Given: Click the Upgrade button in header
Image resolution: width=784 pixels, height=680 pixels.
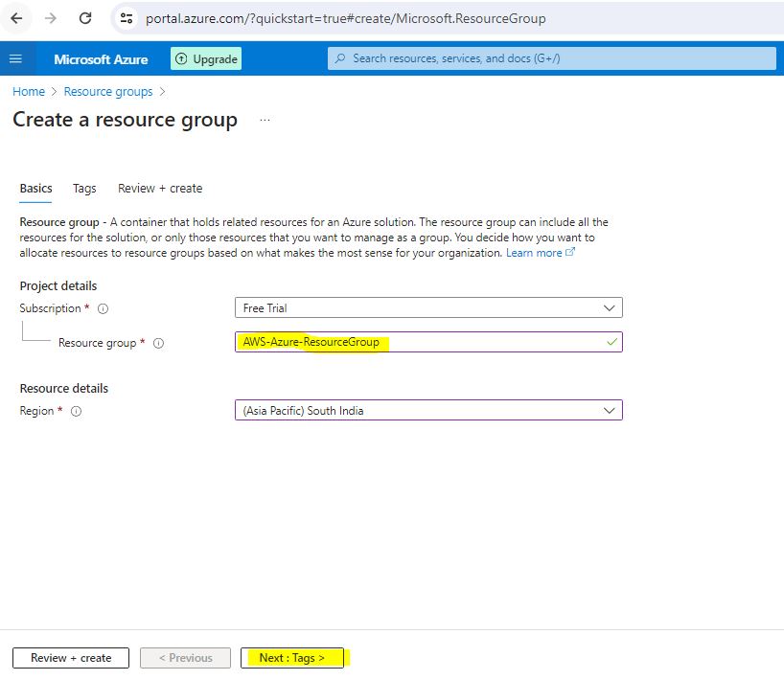Looking at the screenshot, I should tap(206, 58).
